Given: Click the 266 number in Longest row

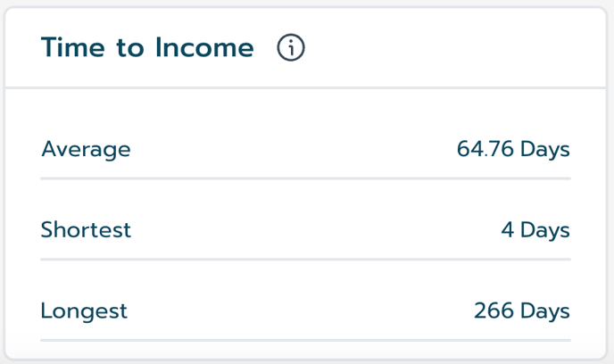Looking at the screenshot, I should (494, 310).
